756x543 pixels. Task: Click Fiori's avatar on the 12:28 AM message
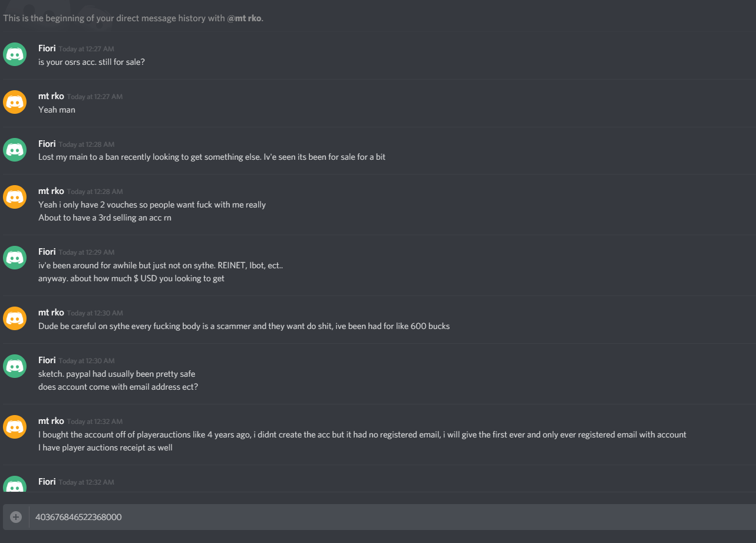tap(15, 150)
